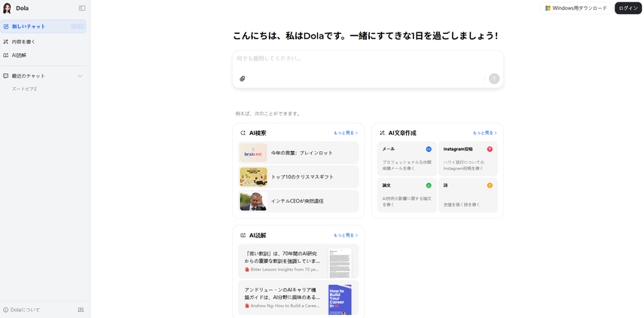Click もっと見る in the AI読解 card
This screenshot has width=644, height=318.
pos(346,235)
